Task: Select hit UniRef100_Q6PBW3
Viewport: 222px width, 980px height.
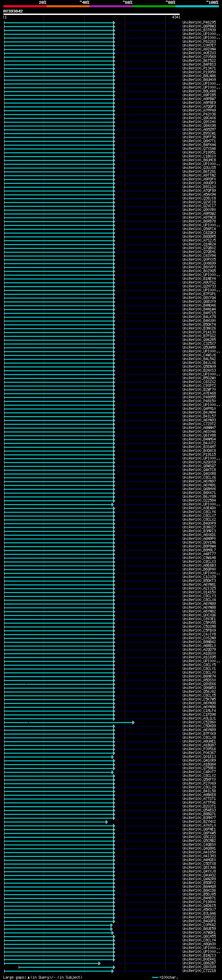Action: pyautogui.click(x=199, y=26)
